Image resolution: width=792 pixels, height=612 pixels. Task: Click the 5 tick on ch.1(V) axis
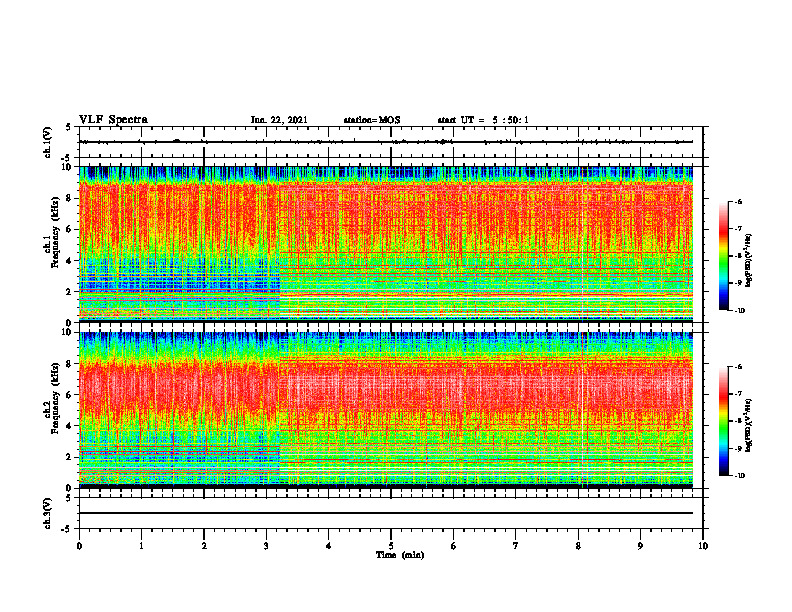tap(69, 127)
